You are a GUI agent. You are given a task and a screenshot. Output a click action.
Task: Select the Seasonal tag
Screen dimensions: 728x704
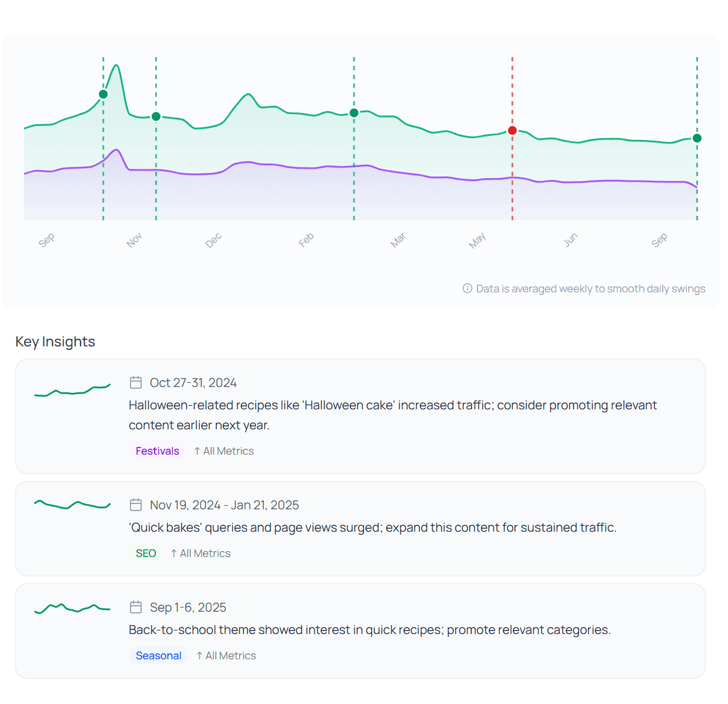point(158,655)
